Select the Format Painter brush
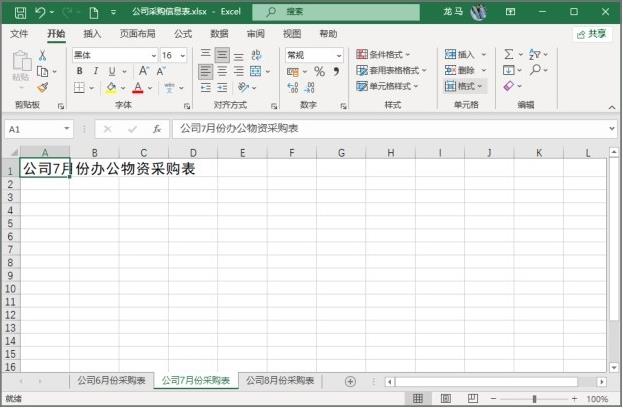623x408 pixels. [x=42, y=87]
